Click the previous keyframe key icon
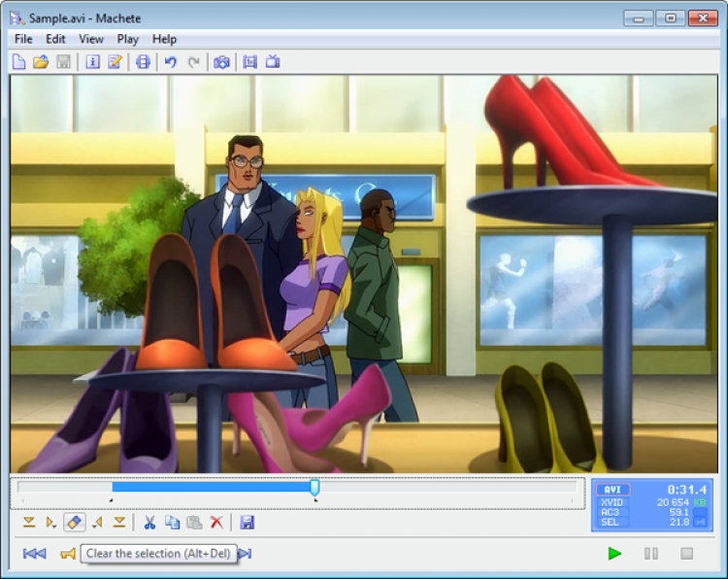 click(68, 554)
